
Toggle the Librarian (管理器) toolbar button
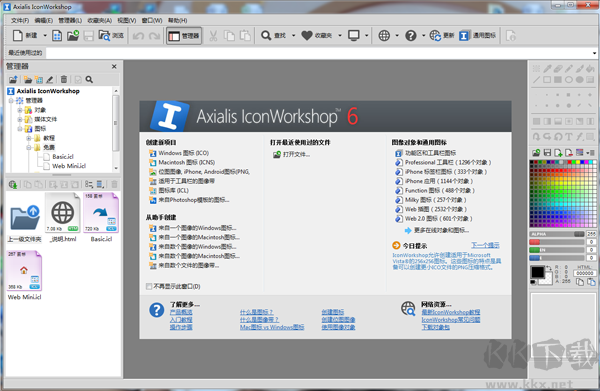click(184, 36)
